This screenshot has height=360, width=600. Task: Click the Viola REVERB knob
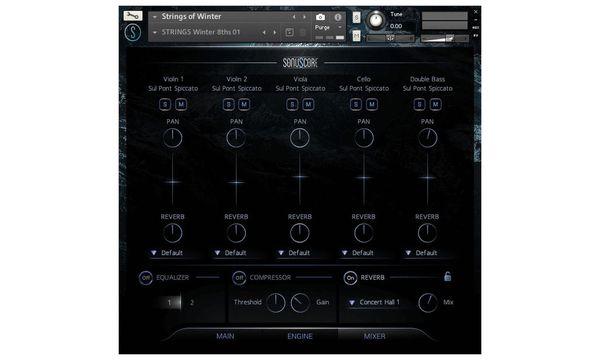pos(300,233)
